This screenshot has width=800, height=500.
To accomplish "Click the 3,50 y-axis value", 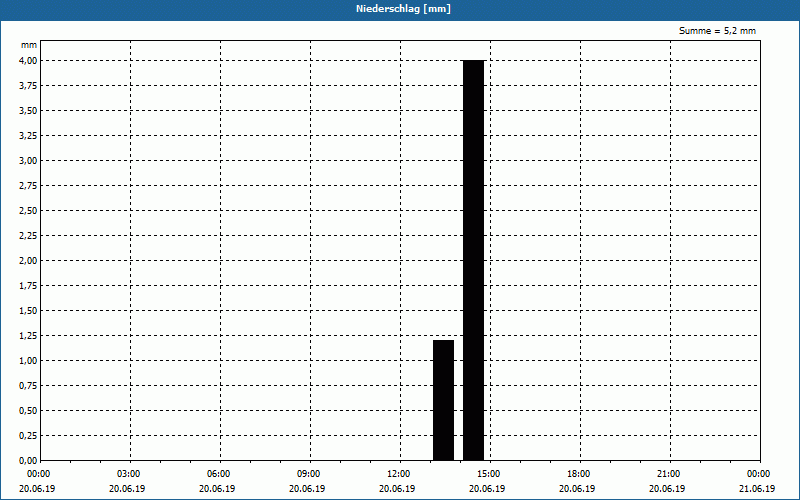I will pos(28,111).
